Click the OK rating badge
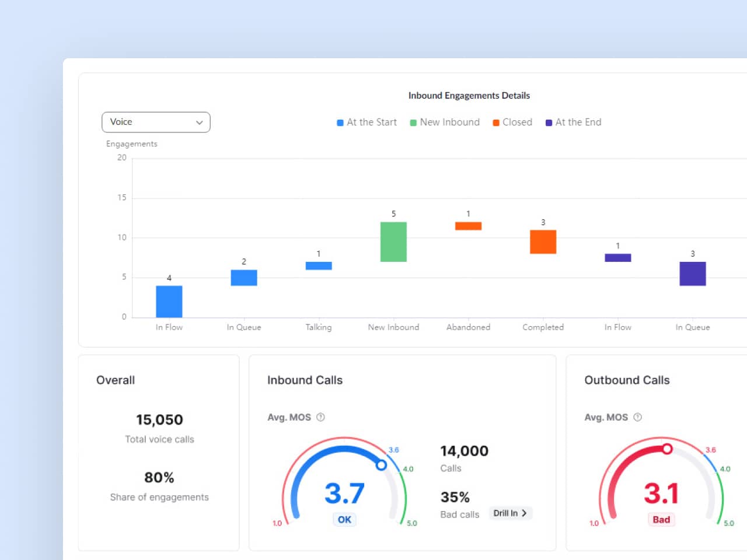The image size is (747, 560). [x=344, y=519]
